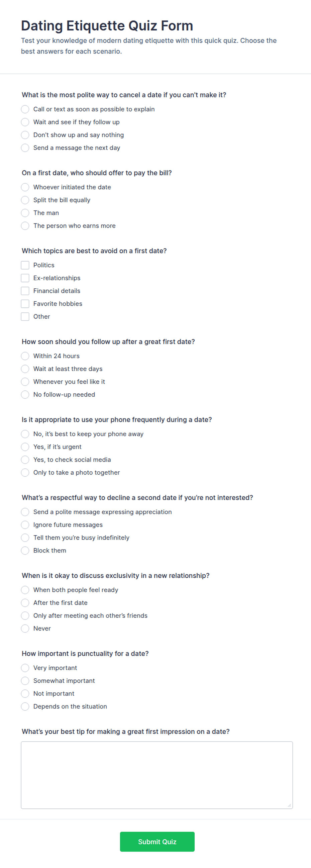Select 'No, it's best to keep your phone away'
Screen dimensions: 311x868
[x=25, y=434]
